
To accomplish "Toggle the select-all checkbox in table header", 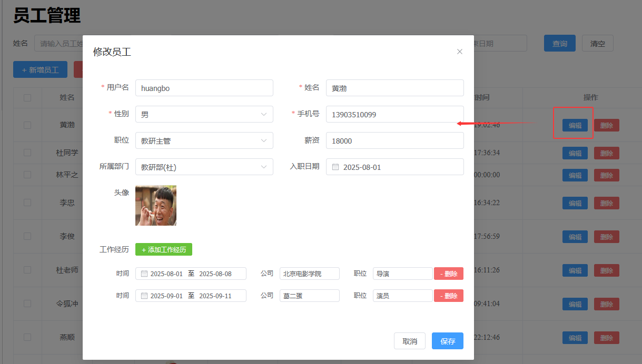I will pyautogui.click(x=27, y=98).
